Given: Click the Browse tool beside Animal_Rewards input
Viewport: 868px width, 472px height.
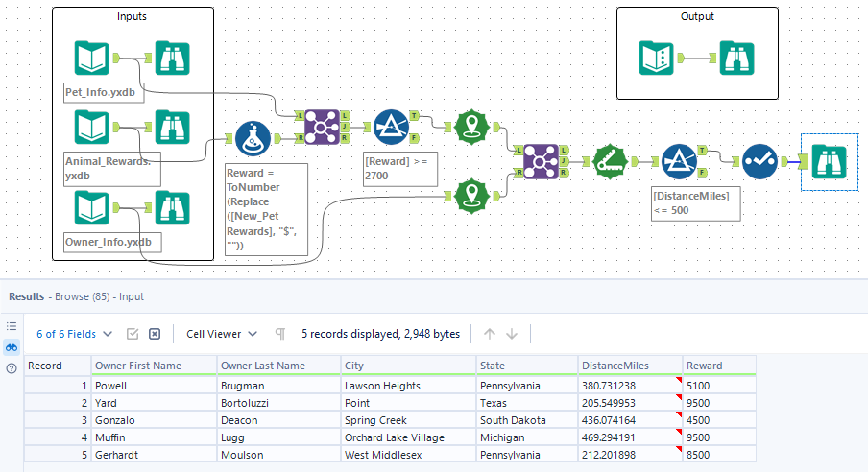Looking at the screenshot, I should point(172,128).
